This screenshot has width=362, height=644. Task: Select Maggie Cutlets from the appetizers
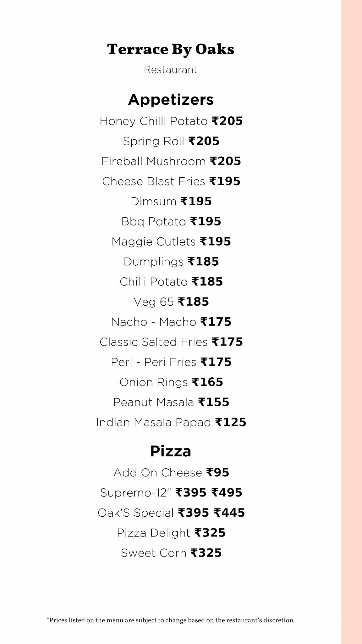(171, 241)
